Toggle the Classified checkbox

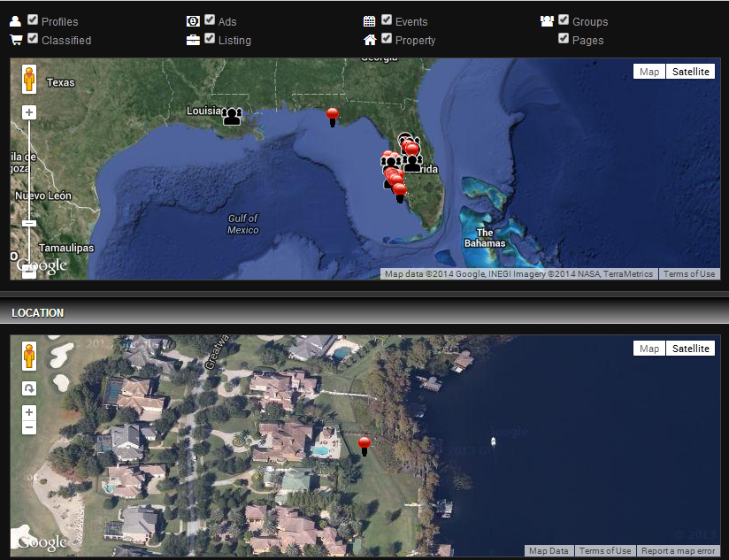coord(33,39)
